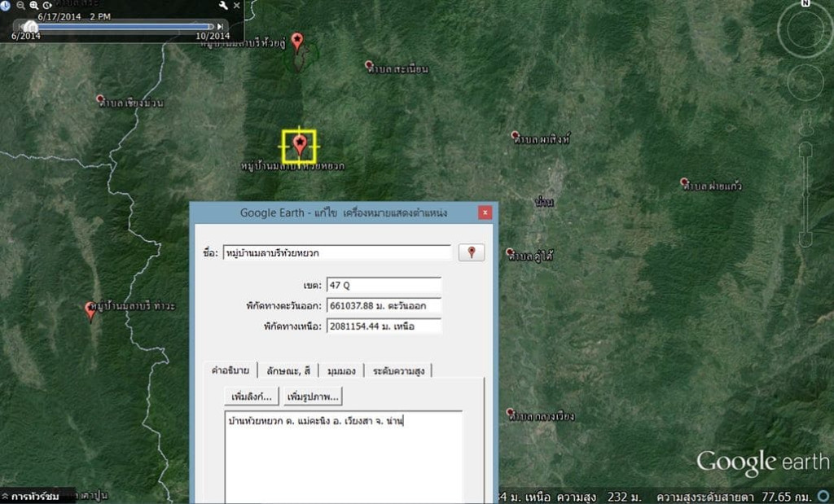
Task: Click the zone field showing 47 Q
Action: pyautogui.click(x=384, y=285)
